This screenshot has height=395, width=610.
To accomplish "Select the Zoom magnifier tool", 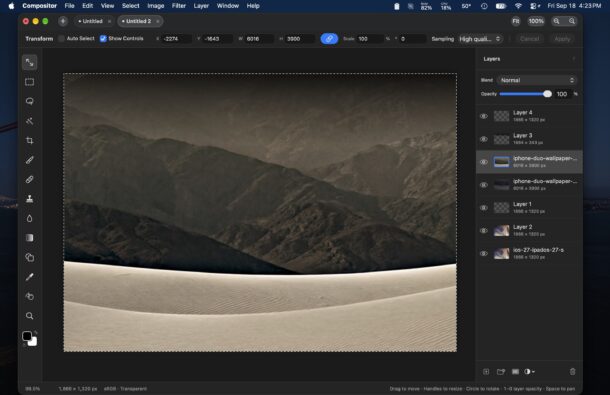I will click(30, 316).
